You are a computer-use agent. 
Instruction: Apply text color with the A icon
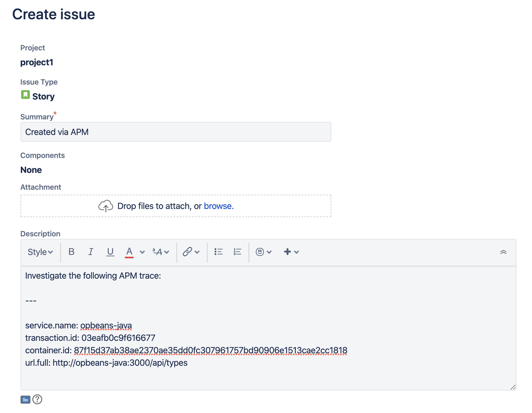click(129, 251)
